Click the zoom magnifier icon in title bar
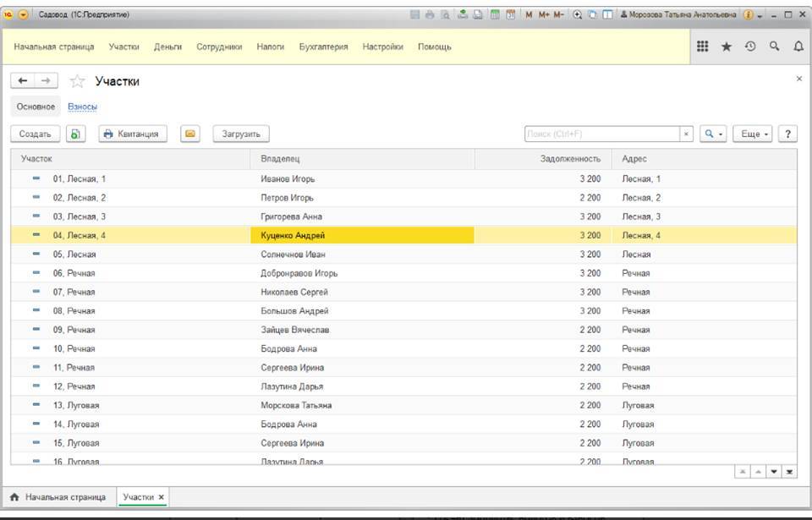 click(x=578, y=15)
